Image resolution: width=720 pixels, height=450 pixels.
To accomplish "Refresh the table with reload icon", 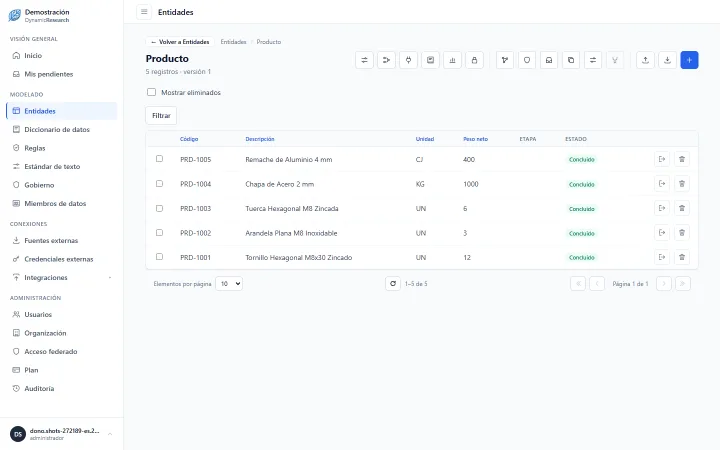I will tap(393, 284).
